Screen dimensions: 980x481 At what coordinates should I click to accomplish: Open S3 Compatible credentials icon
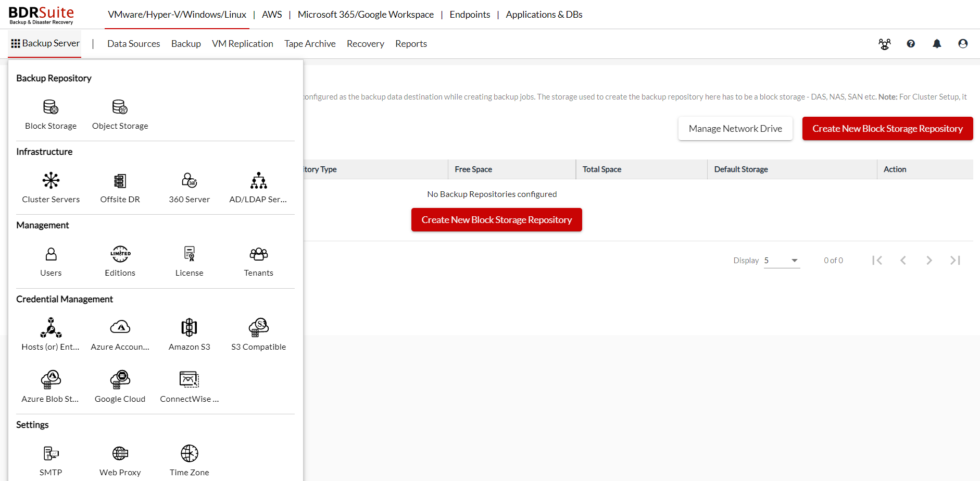[x=258, y=328]
